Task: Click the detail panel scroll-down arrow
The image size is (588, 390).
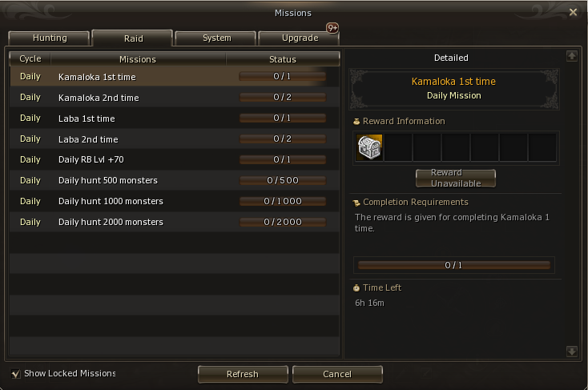Action: (x=571, y=352)
